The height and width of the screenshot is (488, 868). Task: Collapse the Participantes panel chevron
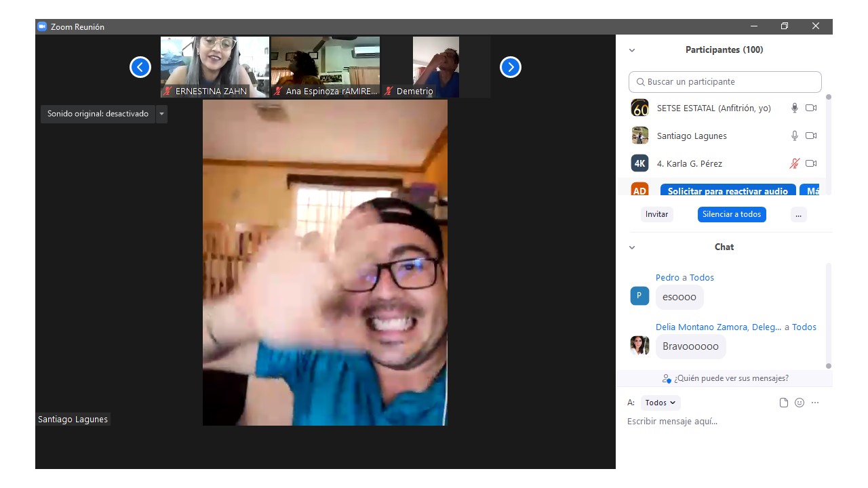[632, 50]
